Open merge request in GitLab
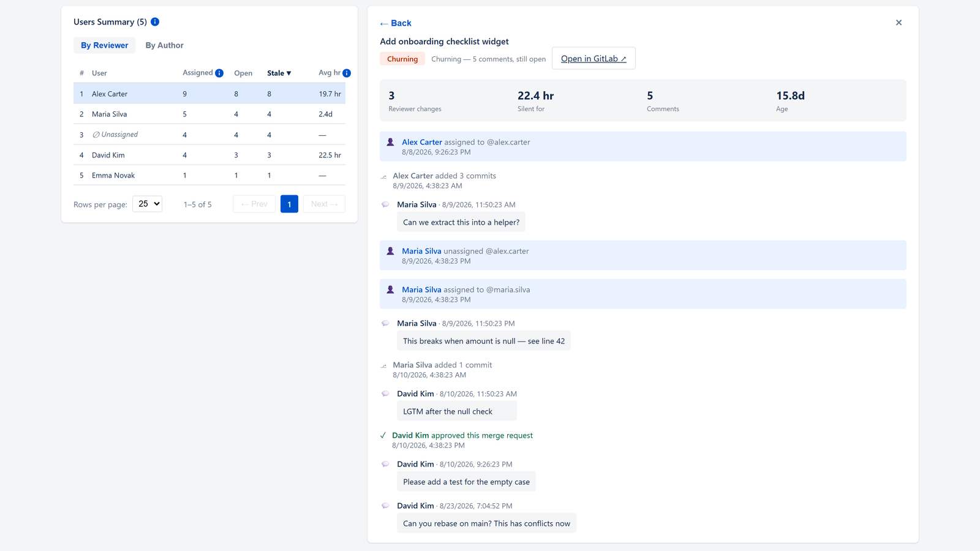Image resolution: width=980 pixels, height=551 pixels. [594, 58]
